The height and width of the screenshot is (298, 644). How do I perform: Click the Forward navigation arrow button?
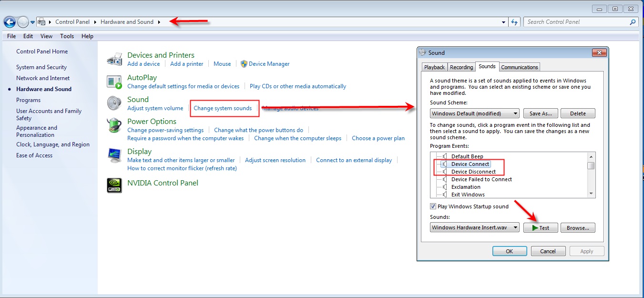pyautogui.click(x=22, y=22)
